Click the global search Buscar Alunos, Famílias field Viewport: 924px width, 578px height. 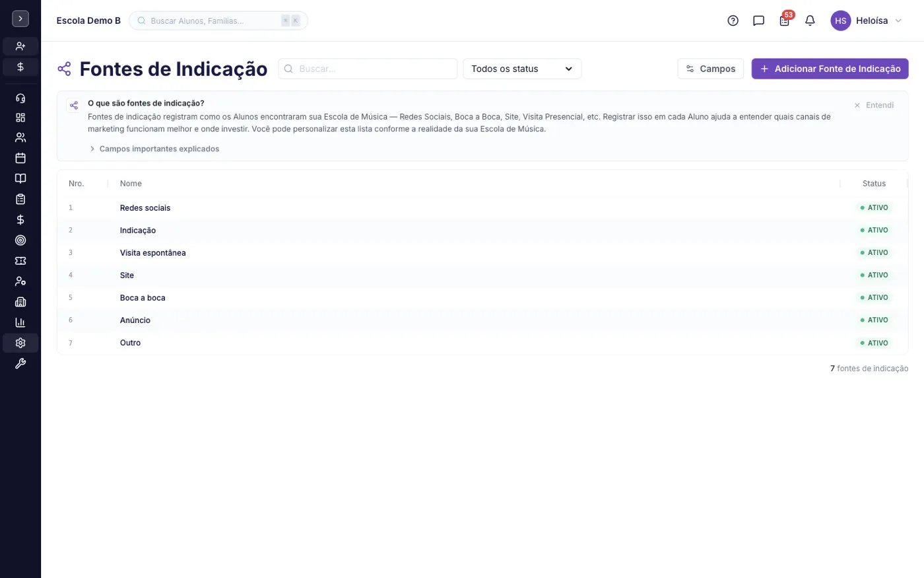click(x=218, y=20)
